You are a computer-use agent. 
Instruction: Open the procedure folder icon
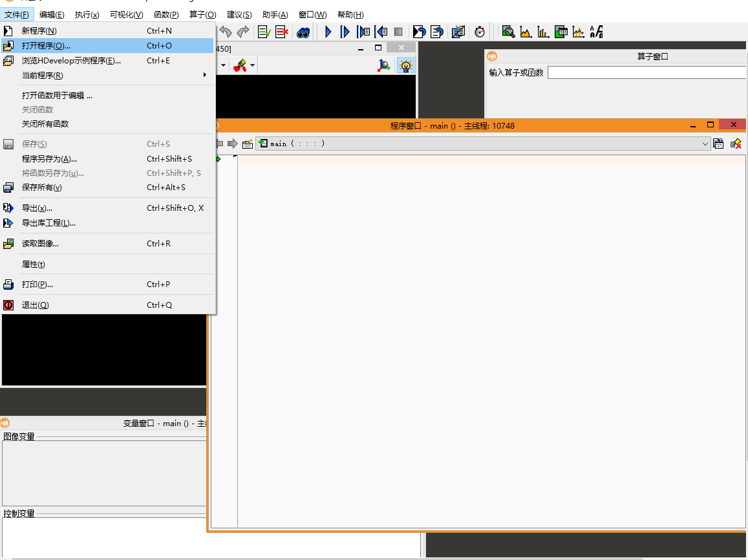(x=247, y=144)
